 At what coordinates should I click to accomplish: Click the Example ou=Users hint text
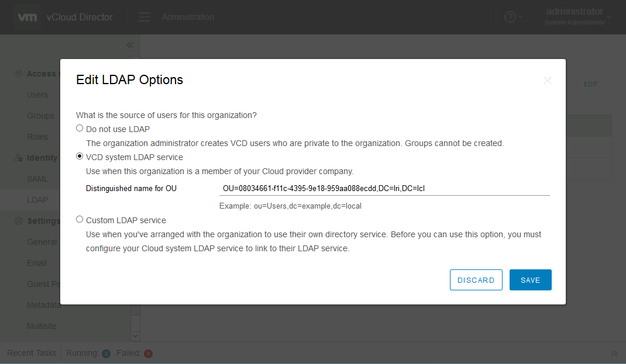[290, 206]
